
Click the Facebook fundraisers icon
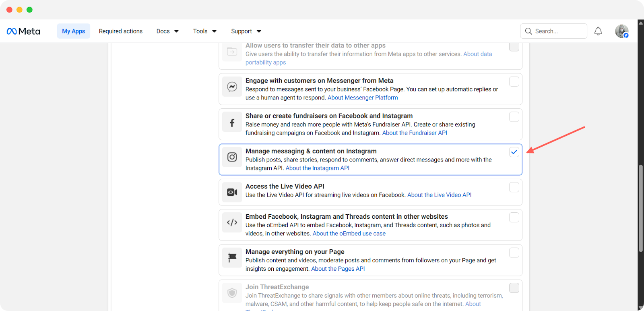click(232, 122)
